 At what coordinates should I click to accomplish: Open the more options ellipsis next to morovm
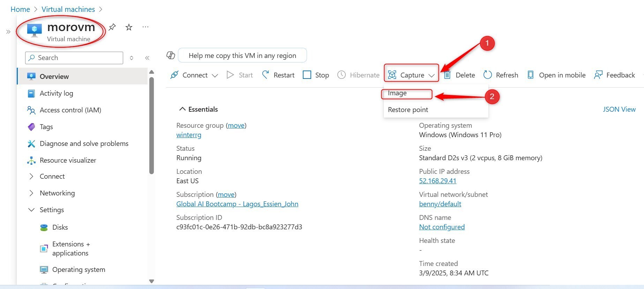[x=145, y=27]
